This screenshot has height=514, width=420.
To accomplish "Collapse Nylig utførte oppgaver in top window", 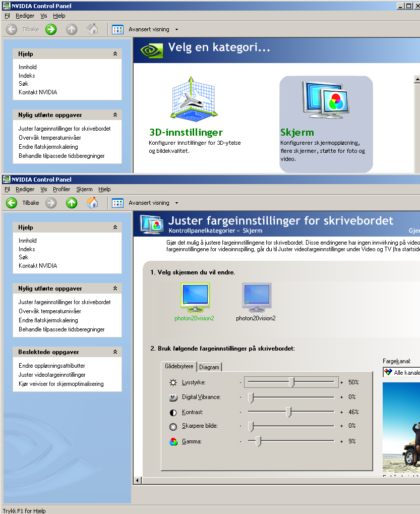I will (115, 115).
